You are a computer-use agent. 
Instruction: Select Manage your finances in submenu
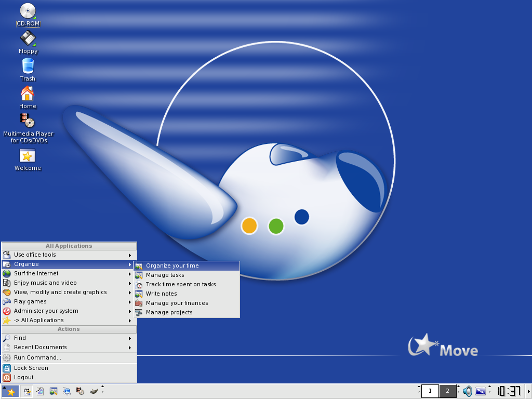point(187,303)
